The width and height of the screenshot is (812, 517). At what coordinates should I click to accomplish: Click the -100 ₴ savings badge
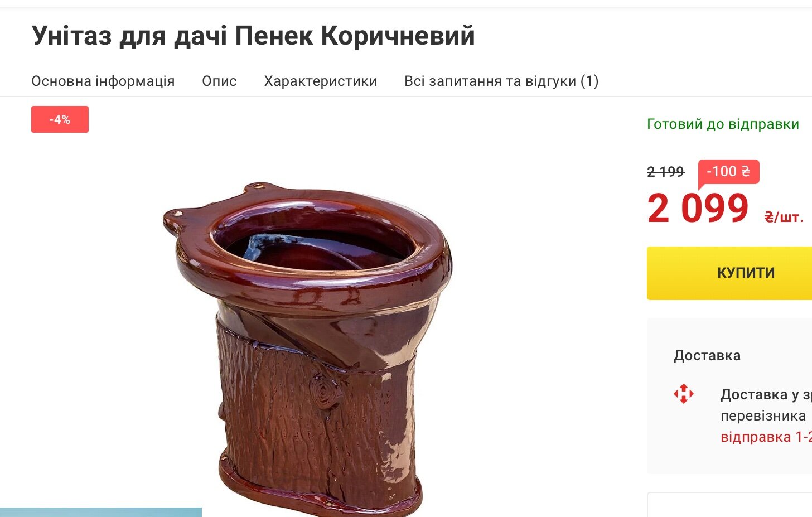(x=728, y=172)
